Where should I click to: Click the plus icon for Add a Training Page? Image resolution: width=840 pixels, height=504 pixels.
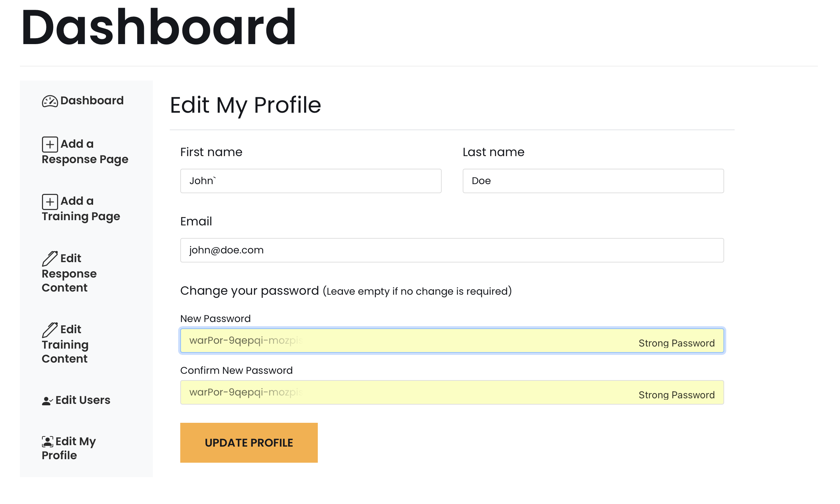tap(50, 202)
